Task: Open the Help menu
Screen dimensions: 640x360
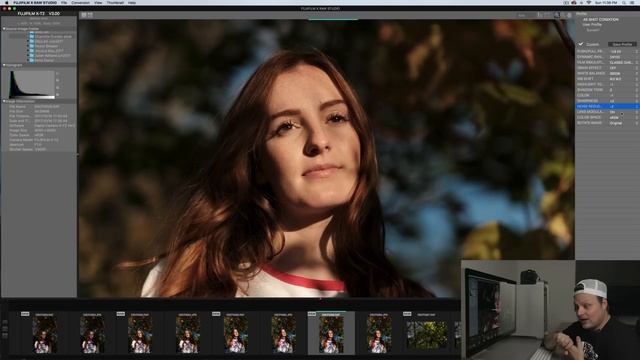Action: [x=132, y=2]
